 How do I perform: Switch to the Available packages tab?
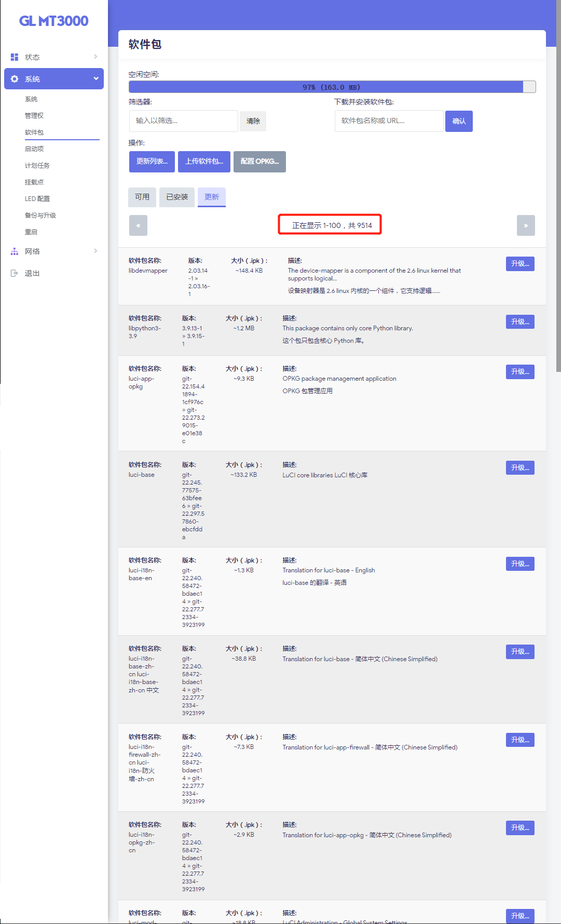pos(142,197)
